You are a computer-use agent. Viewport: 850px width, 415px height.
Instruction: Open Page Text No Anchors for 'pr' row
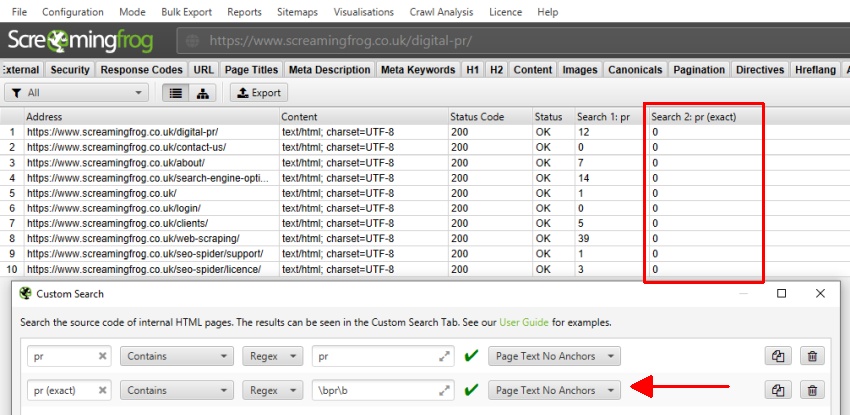[554, 356]
